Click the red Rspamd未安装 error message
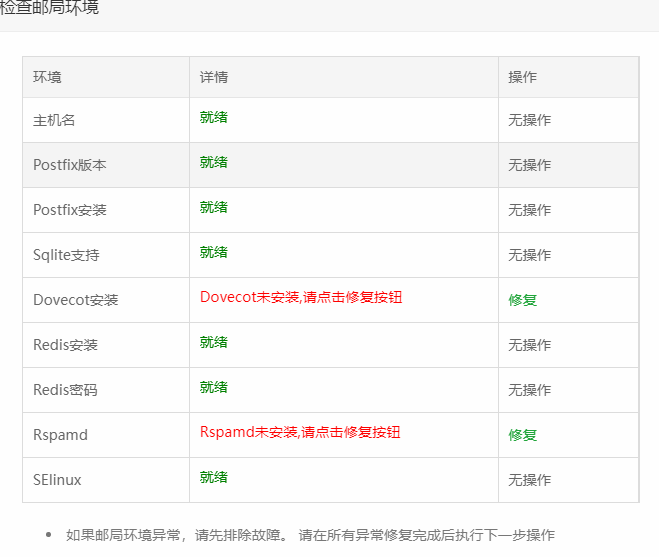Screen dimensions: 659x557 [x=300, y=432]
